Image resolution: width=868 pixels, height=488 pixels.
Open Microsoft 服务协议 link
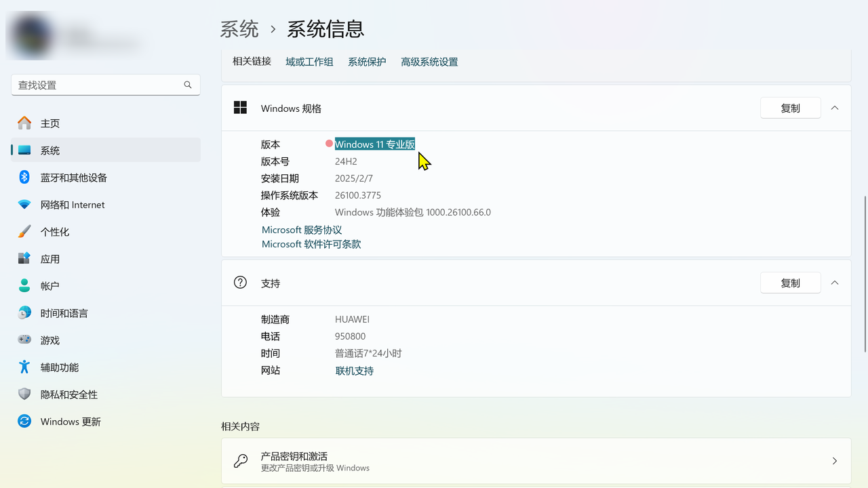click(x=302, y=230)
